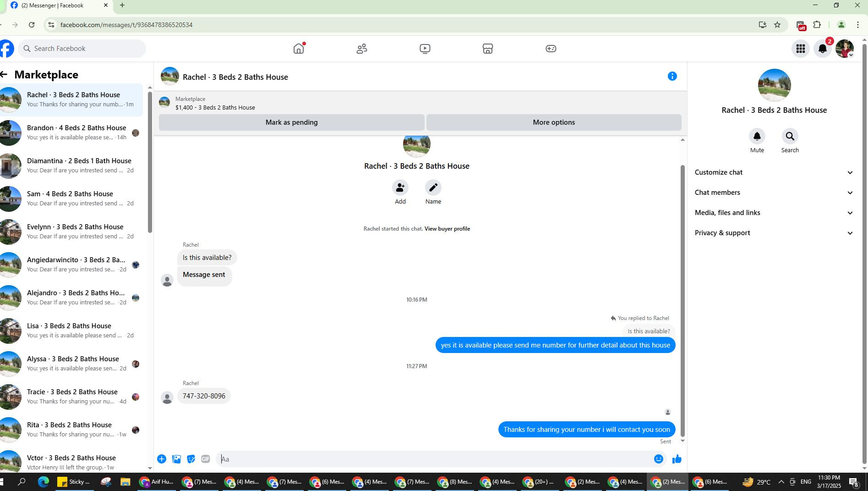
Task: Click conversation list scrollbar
Action: 149,162
